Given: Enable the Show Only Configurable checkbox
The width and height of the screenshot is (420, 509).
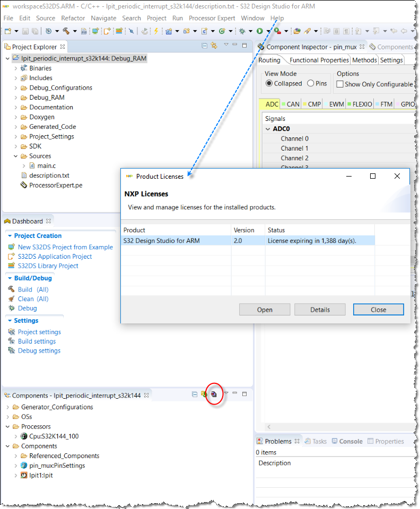Looking at the screenshot, I should (x=340, y=84).
